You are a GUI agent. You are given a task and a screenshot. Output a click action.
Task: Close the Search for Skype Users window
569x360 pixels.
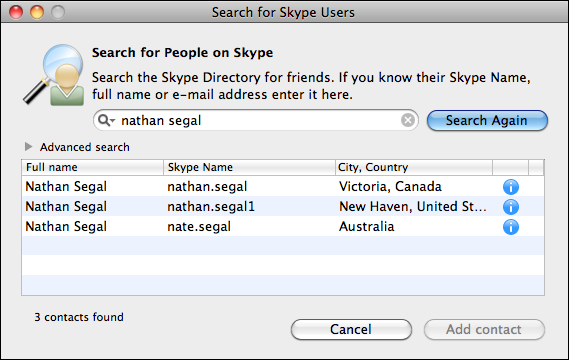(16, 12)
